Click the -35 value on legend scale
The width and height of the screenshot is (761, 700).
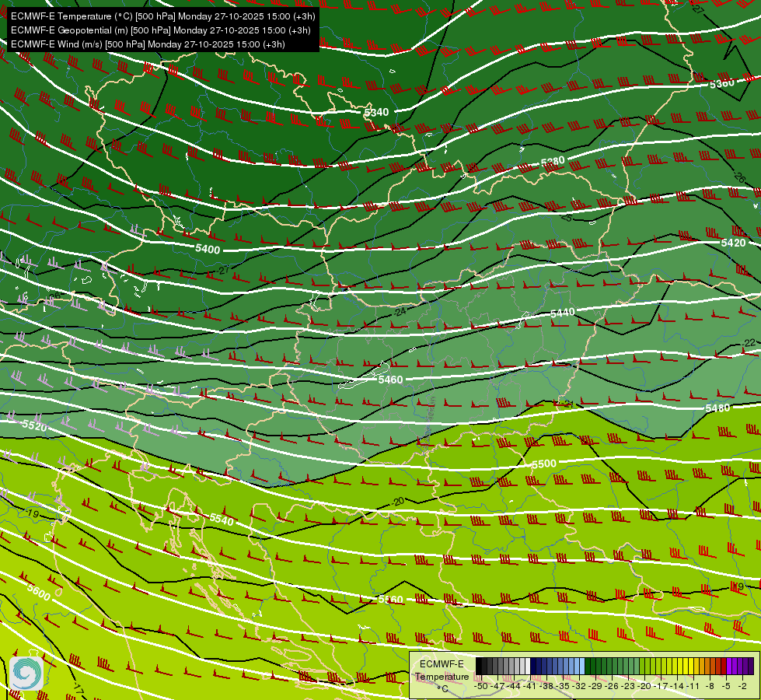tap(563, 686)
